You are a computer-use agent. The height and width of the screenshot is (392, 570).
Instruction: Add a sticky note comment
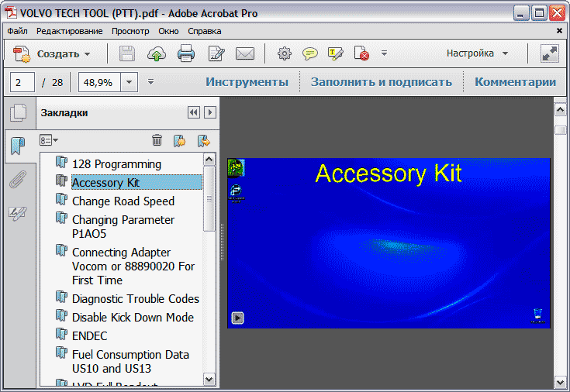310,53
